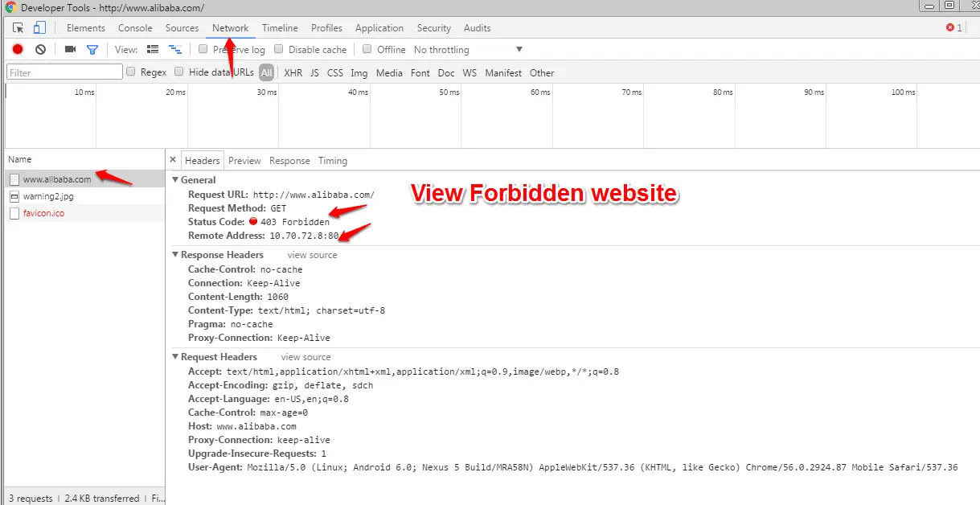Click the 403 Forbidden status code text
Image resolution: width=980 pixels, height=505 pixels.
point(295,222)
